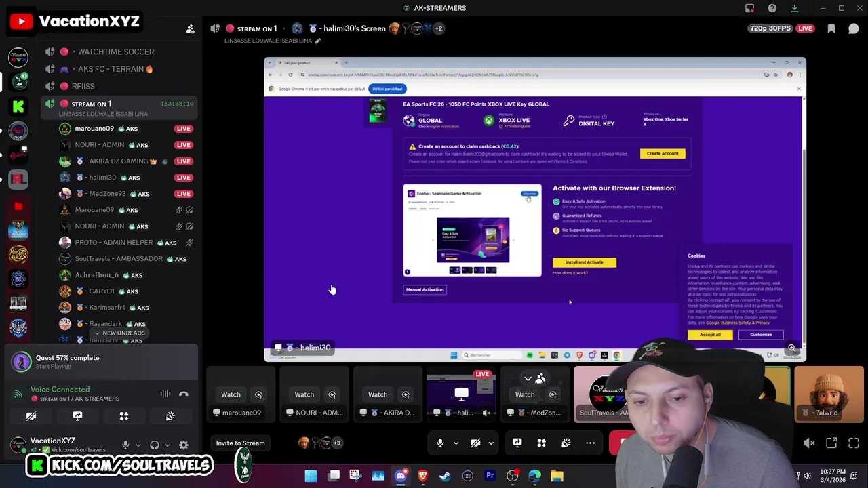Screen dimensions: 868x488
Task: Show the members list icon above stream tiles
Action: point(540,378)
